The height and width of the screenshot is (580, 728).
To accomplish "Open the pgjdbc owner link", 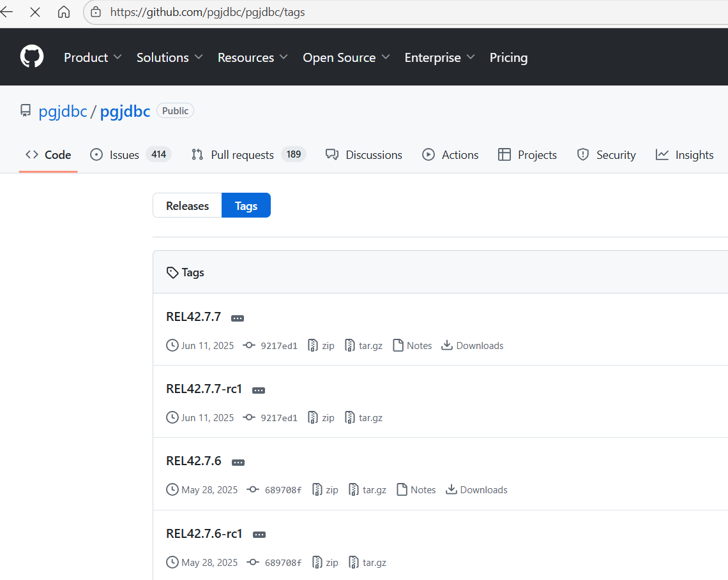I will (x=63, y=112).
